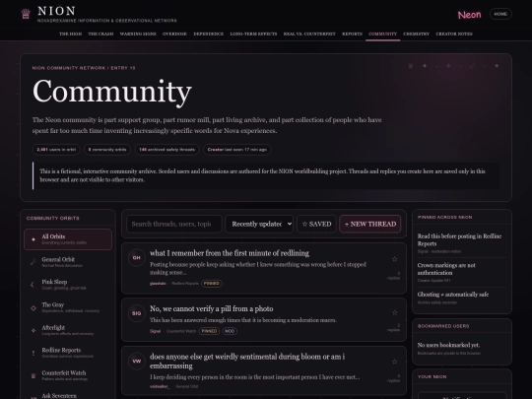
Task: Go to the Reports tab
Action: (352, 33)
